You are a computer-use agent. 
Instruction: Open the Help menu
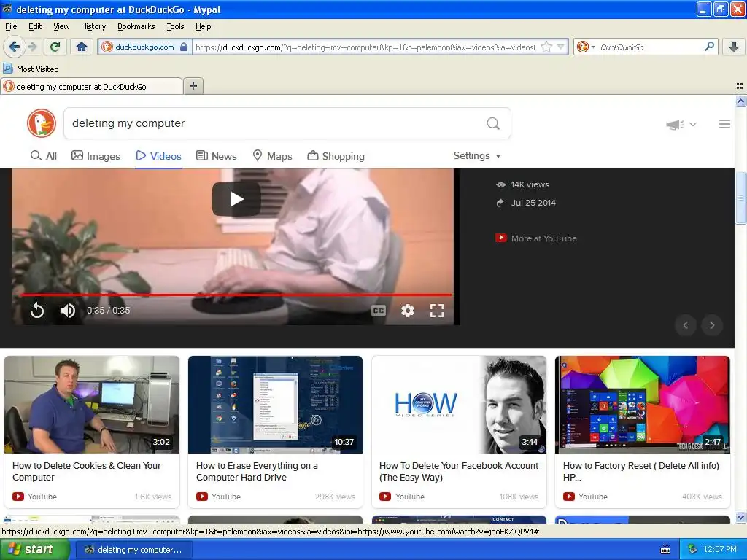point(204,26)
